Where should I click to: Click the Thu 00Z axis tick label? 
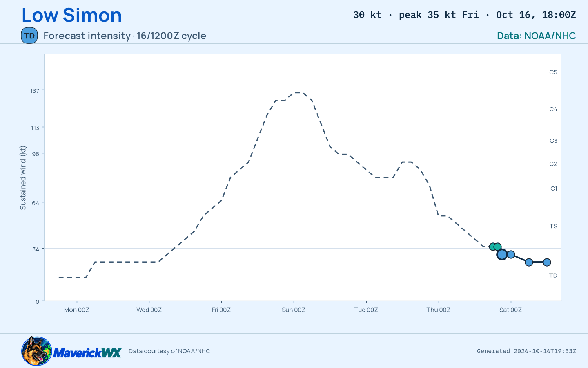click(439, 310)
